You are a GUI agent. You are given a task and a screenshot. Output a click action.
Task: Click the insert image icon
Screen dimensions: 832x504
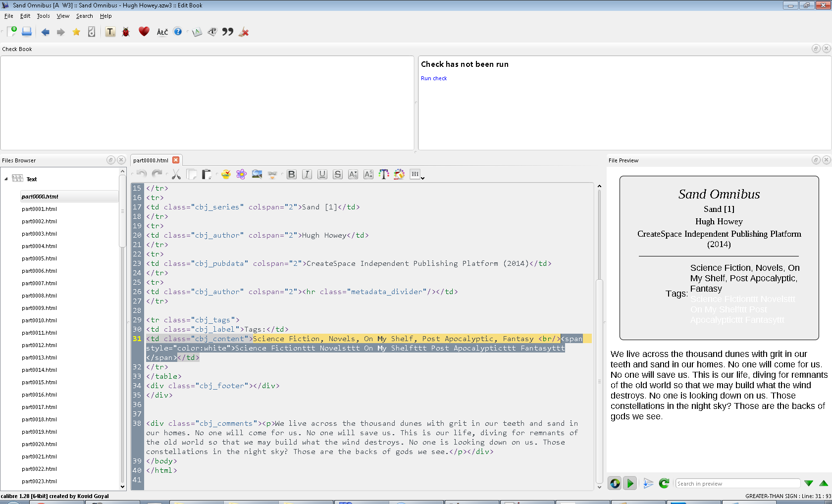pyautogui.click(x=257, y=174)
